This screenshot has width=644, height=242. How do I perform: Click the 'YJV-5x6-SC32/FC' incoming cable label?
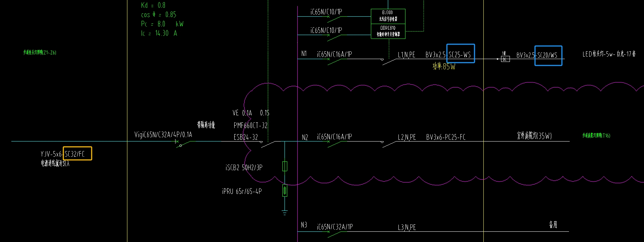click(x=63, y=154)
